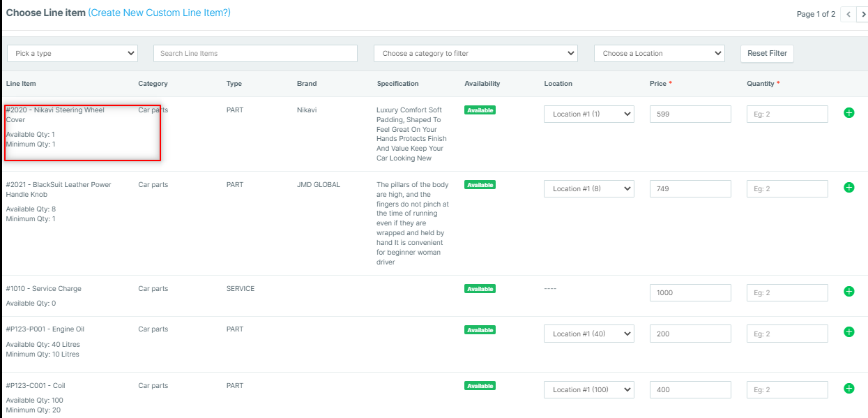The image size is (868, 418).
Task: Add Coil item with green plus icon
Action: point(848,388)
